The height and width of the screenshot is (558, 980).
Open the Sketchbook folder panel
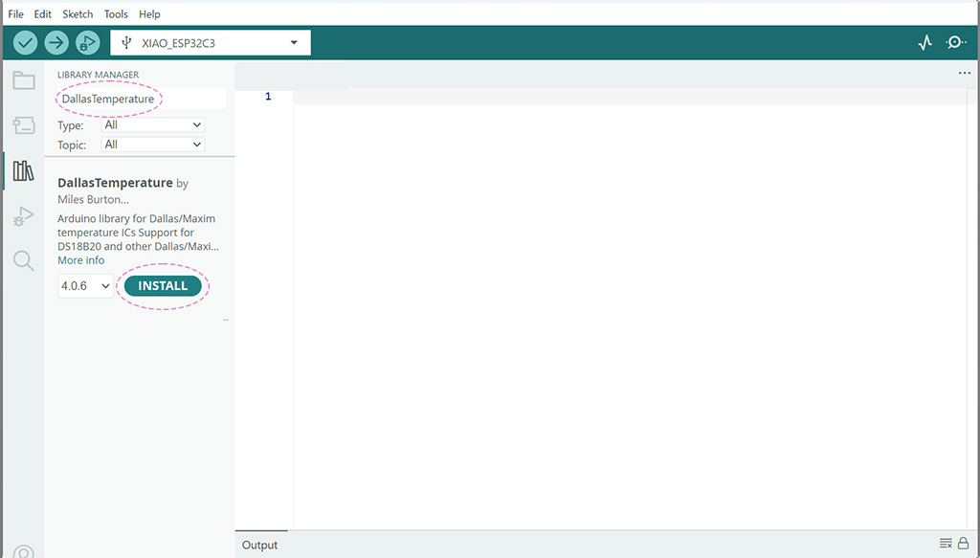tap(23, 80)
